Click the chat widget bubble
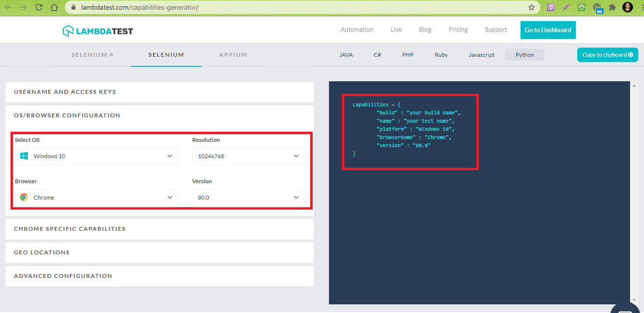644x313 pixels. click(625, 309)
